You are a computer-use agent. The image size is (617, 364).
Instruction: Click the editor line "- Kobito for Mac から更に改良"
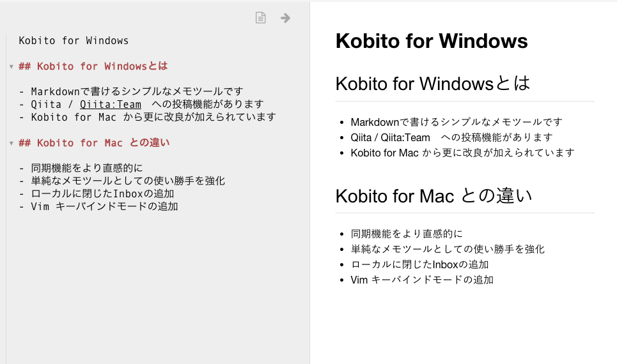click(x=147, y=117)
